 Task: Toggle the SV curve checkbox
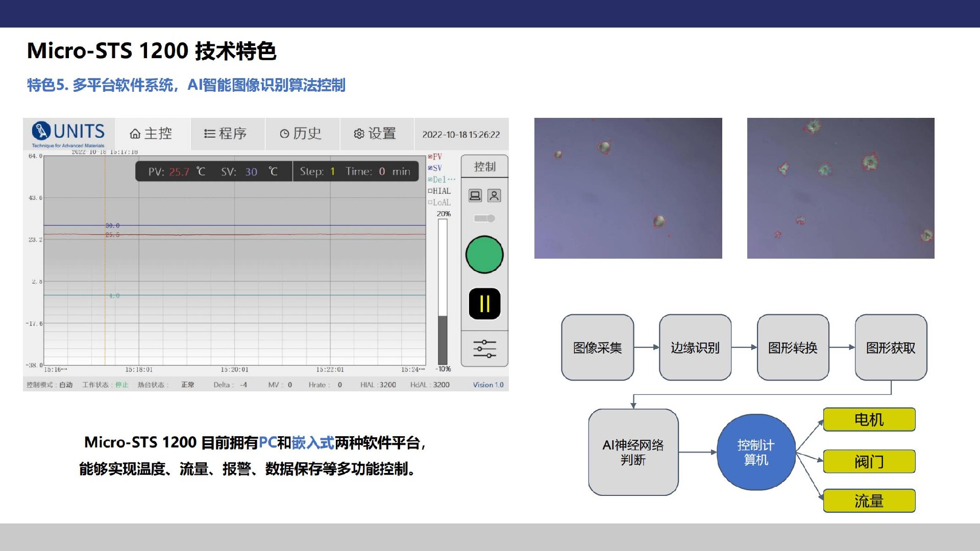[x=430, y=168]
